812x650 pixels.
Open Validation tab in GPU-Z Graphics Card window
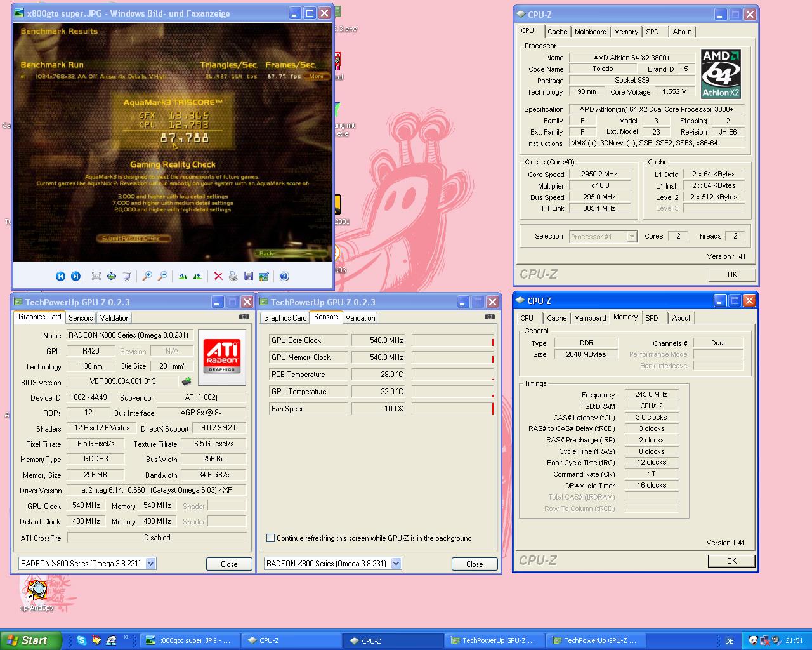click(115, 318)
